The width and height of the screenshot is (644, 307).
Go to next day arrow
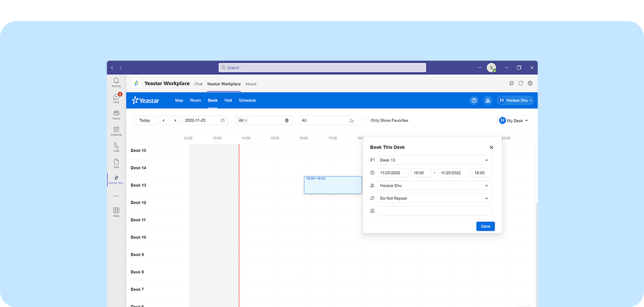[175, 121]
